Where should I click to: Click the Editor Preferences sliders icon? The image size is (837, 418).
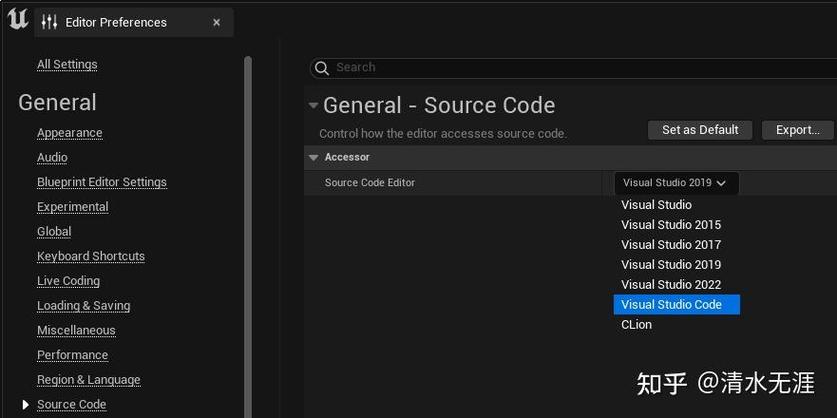(49, 22)
